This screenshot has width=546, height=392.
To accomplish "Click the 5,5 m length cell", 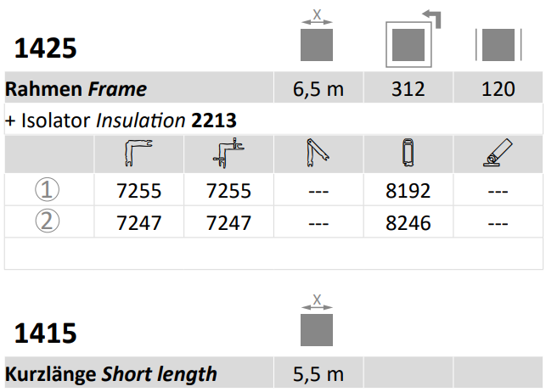I will 318,372.
